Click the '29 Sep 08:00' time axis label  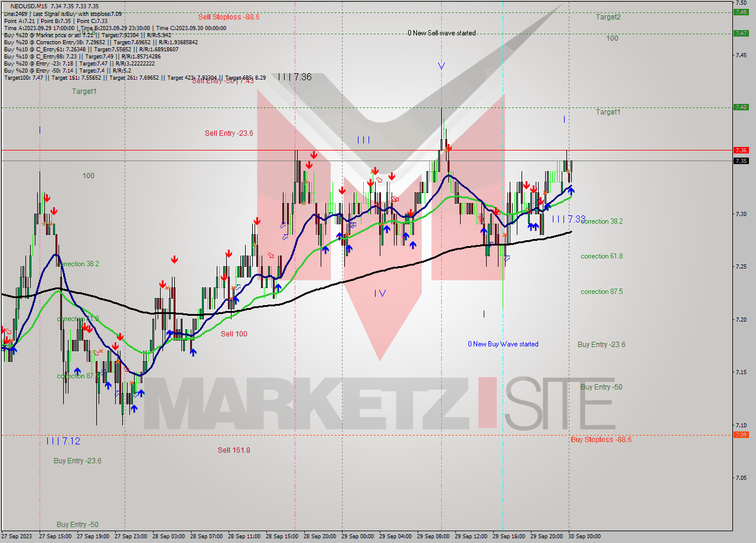[433, 537]
